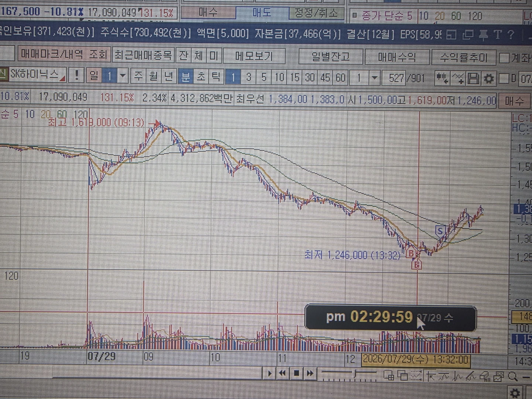Click the flat-bar line chart icon
The image size is (532, 399).
[444, 376]
